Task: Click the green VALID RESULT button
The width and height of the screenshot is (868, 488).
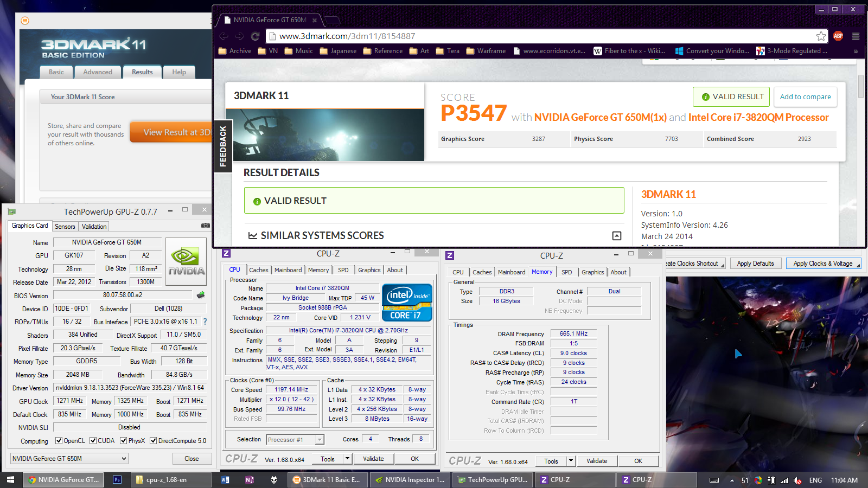Action: coord(731,97)
